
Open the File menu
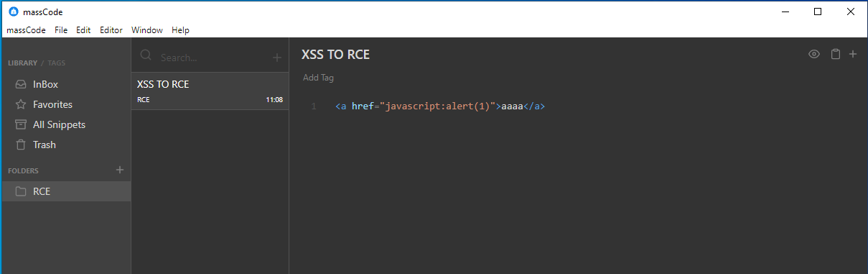[61, 30]
